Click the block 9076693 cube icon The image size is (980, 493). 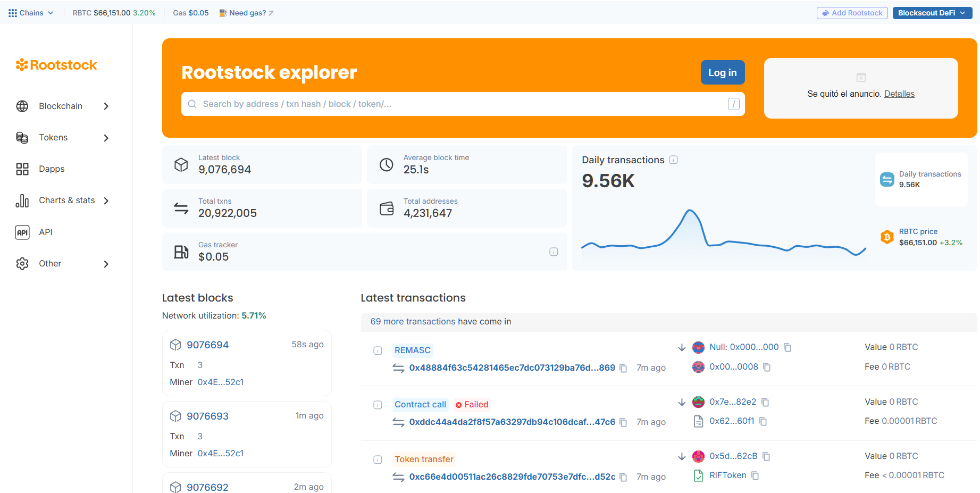pos(175,416)
